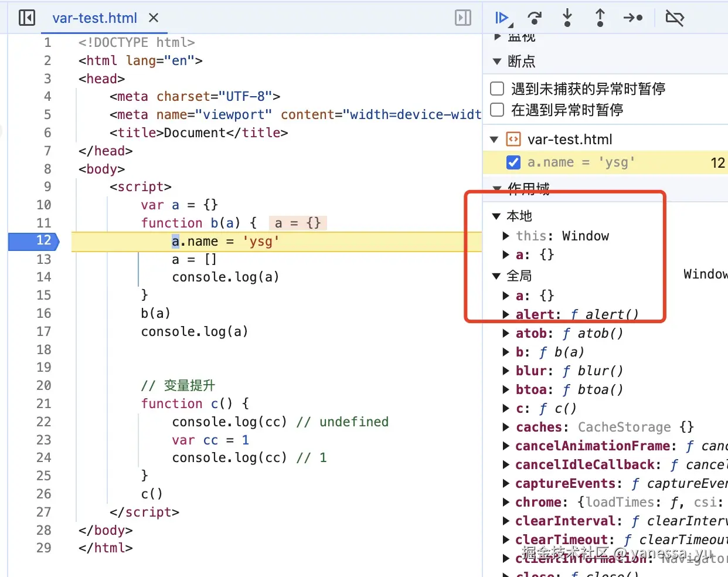Click the <title>Document</title> line
The height and width of the screenshot is (577, 728).
[199, 133]
